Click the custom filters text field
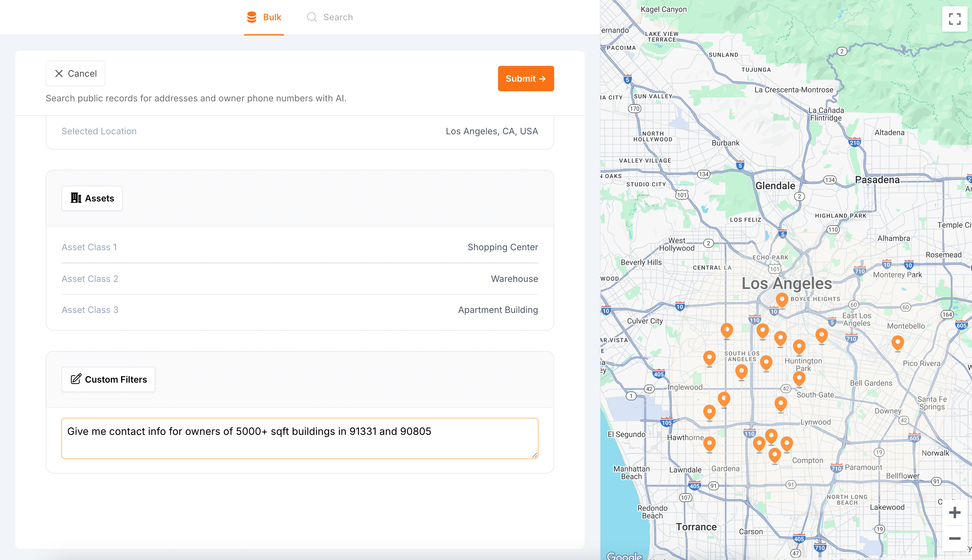Viewport: 972px width, 560px height. pyautogui.click(x=300, y=438)
